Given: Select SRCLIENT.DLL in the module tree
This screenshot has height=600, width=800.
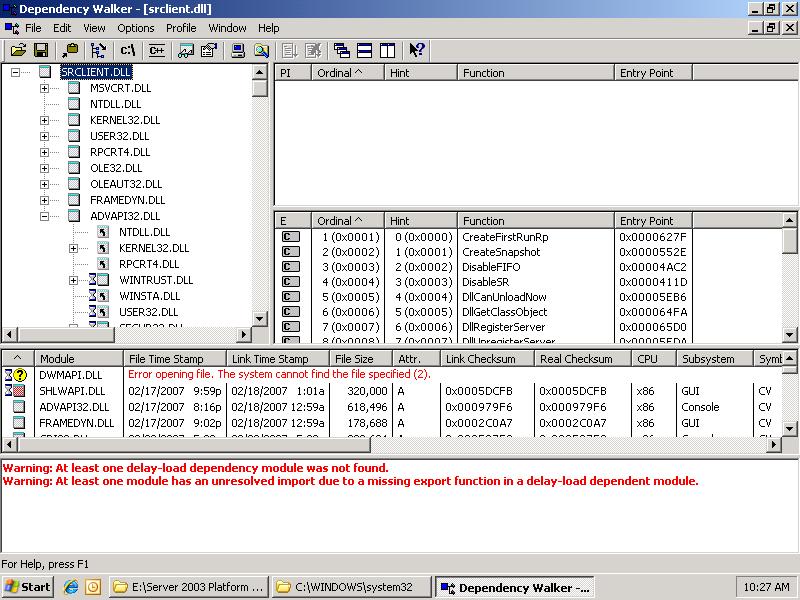Looking at the screenshot, I should [x=96, y=72].
